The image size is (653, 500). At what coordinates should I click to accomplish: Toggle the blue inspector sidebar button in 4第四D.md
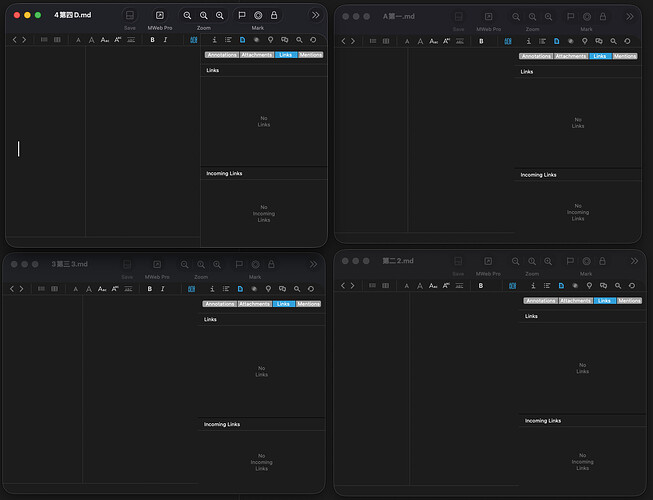(x=193, y=40)
